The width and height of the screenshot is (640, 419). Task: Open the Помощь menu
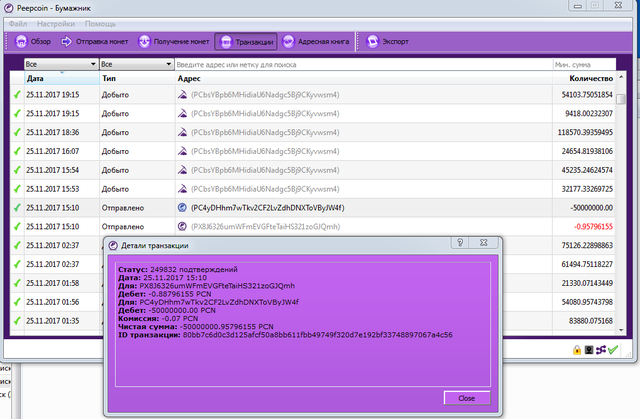(100, 24)
